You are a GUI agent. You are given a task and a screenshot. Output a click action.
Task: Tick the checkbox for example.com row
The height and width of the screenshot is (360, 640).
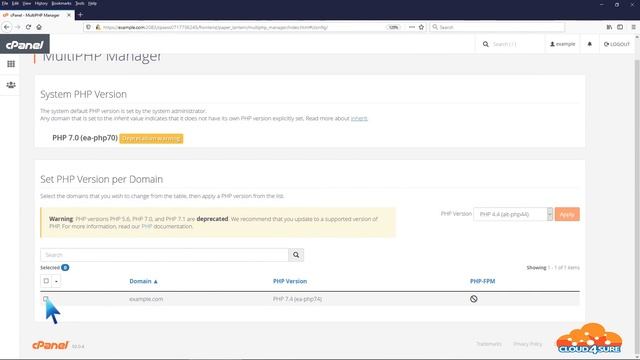pos(46,299)
